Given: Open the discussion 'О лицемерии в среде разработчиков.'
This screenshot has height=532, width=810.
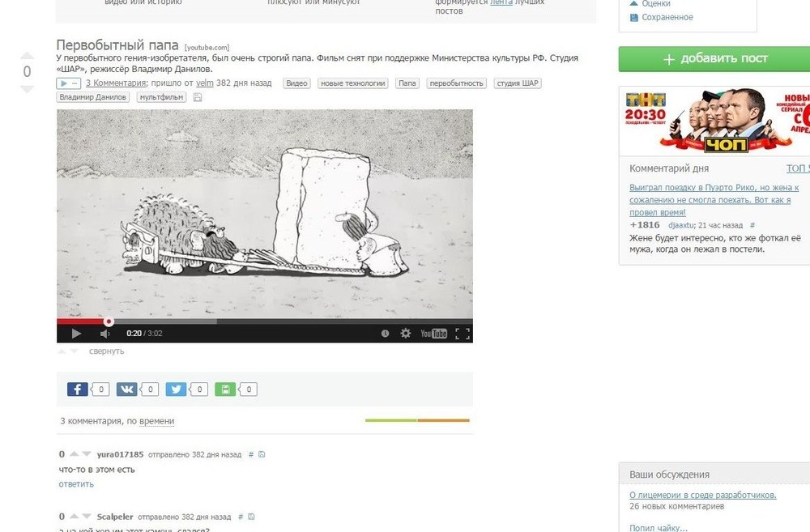Looking at the screenshot, I should tap(702, 495).
